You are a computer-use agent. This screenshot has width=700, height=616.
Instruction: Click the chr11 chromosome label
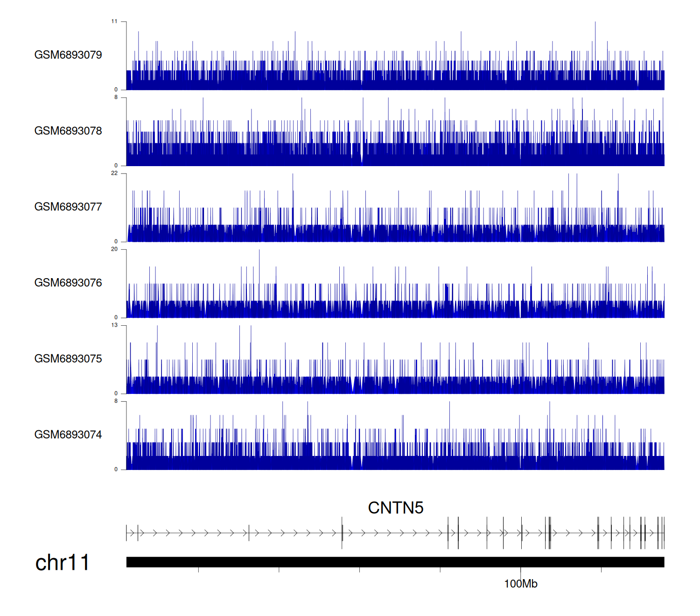pyautogui.click(x=62, y=562)
